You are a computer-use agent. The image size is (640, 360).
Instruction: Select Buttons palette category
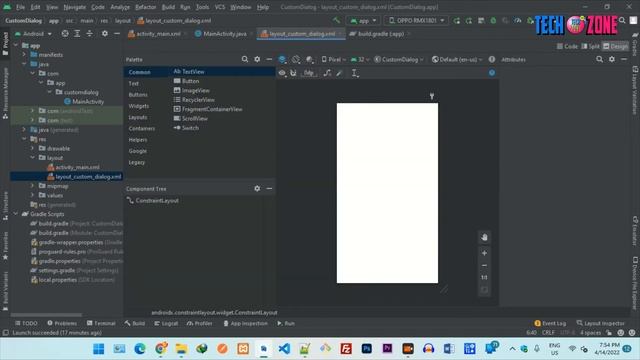pyautogui.click(x=138, y=95)
